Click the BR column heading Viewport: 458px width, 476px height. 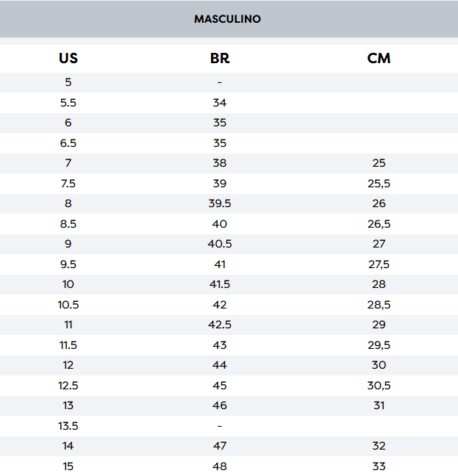pos(220,59)
